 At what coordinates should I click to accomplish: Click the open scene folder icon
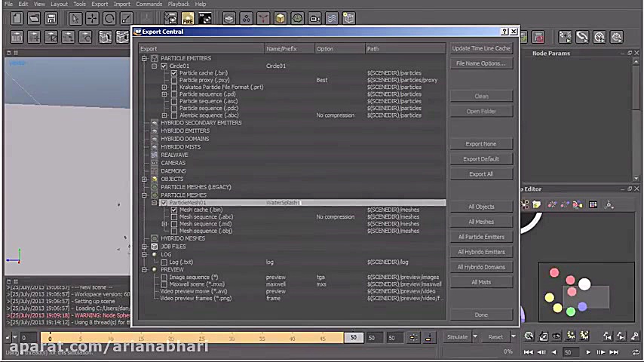point(34,19)
